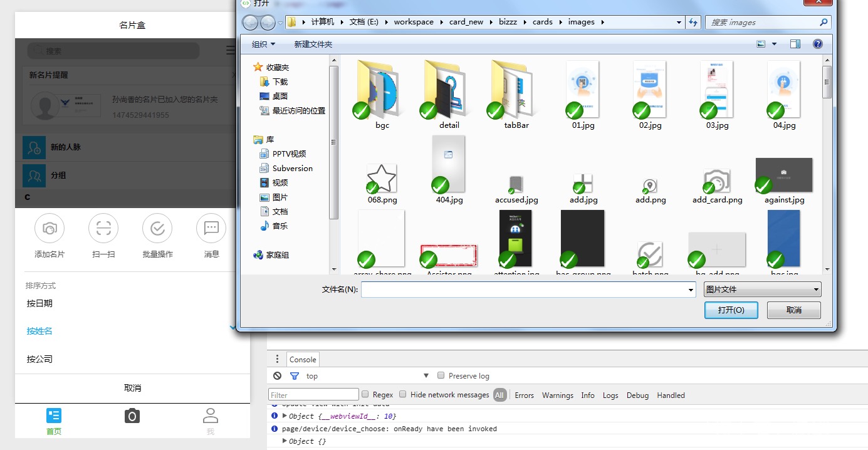Open the messages chat bubble icon
This screenshot has height=450, width=868.
pyautogui.click(x=211, y=229)
